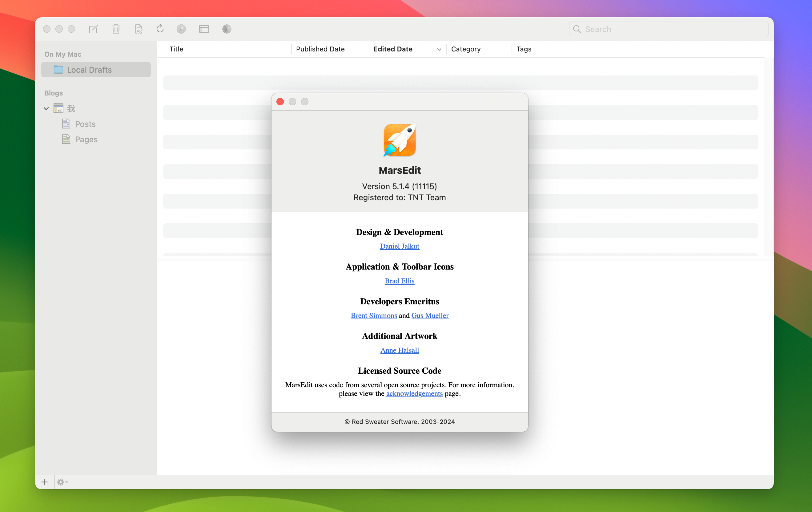Image resolution: width=812 pixels, height=512 pixels.
Task: Click the New Post compose icon
Action: (93, 29)
